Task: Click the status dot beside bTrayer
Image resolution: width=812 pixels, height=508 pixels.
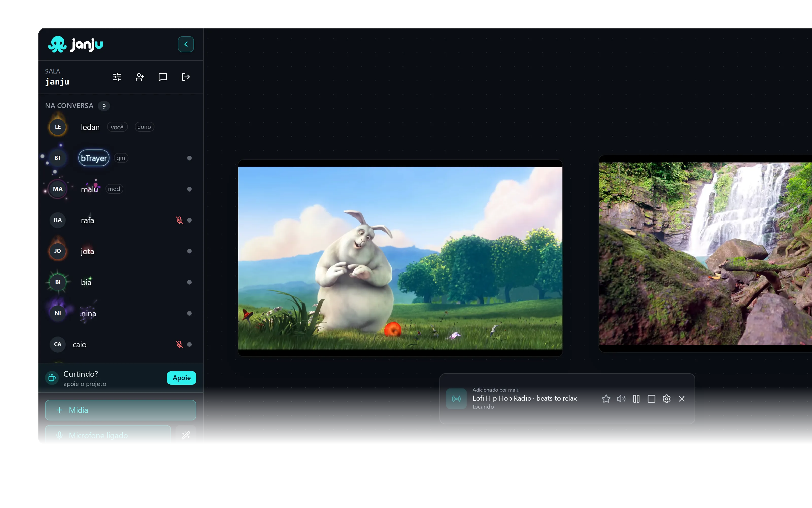Action: 189,158
